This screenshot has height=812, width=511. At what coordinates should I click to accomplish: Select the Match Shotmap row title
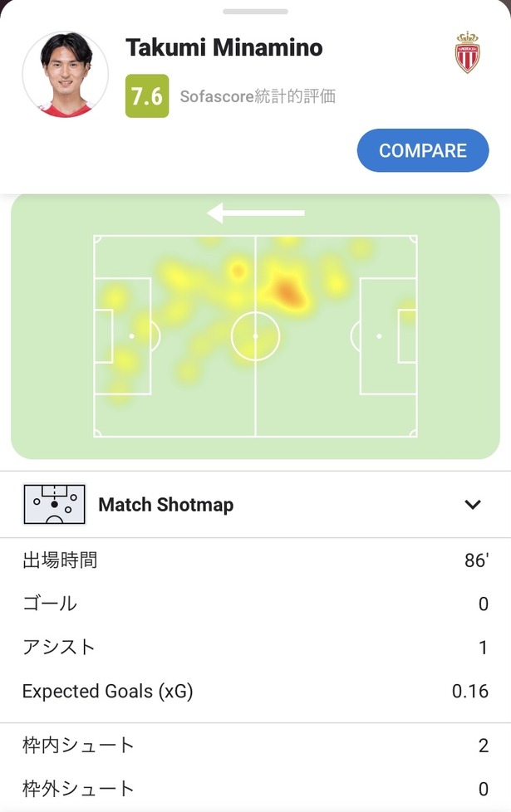(x=166, y=505)
